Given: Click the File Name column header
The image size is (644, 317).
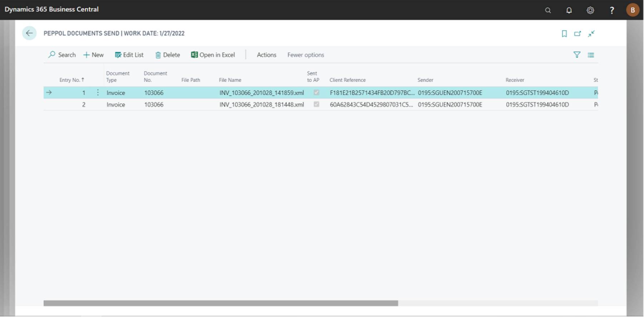Looking at the screenshot, I should pyautogui.click(x=230, y=80).
